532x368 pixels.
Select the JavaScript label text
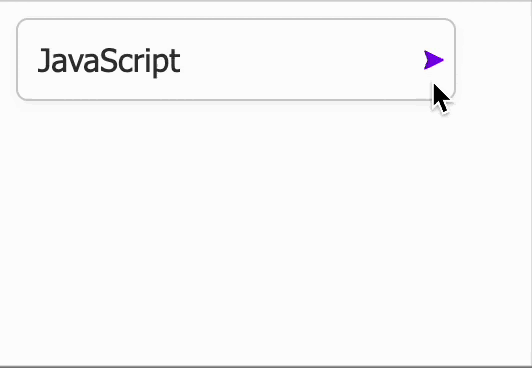coord(109,61)
